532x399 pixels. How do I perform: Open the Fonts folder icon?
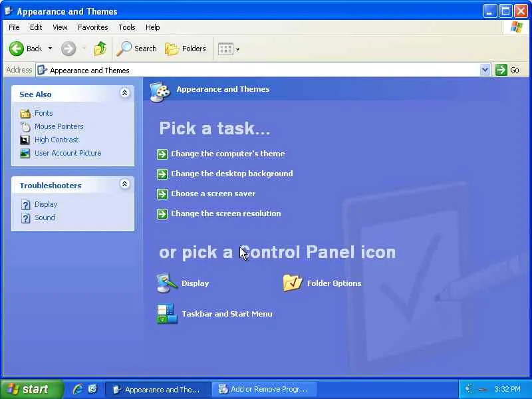pos(25,113)
